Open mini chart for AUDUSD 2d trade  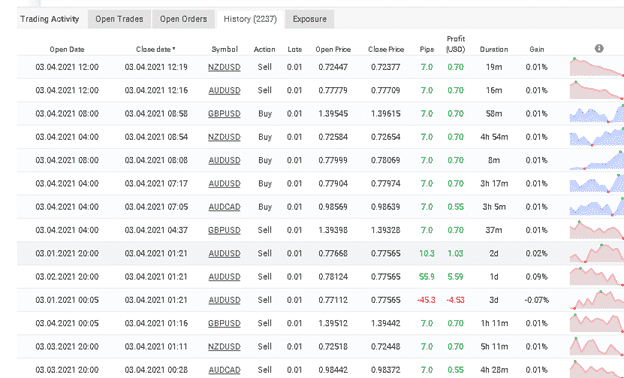pos(597,253)
